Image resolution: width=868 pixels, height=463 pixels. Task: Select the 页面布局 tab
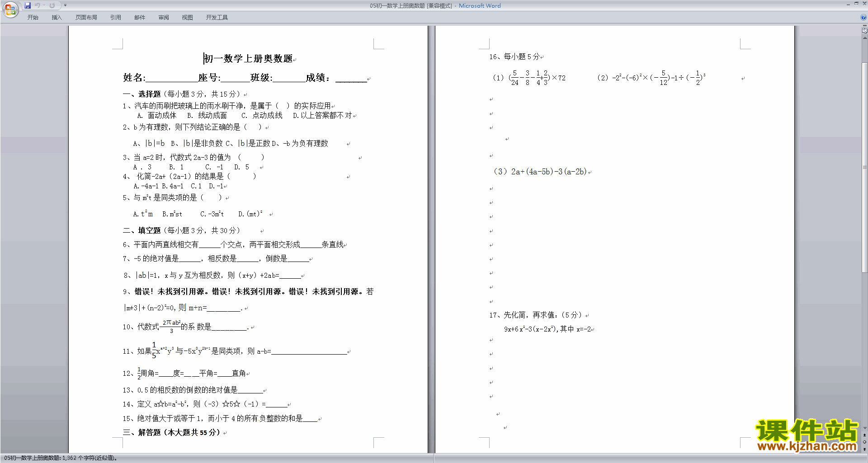coord(86,18)
